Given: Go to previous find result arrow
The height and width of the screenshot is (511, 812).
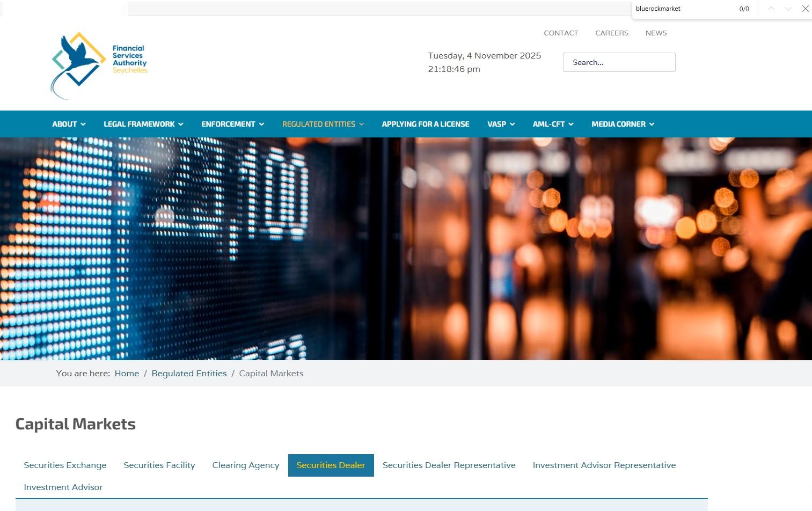Looking at the screenshot, I should point(771,9).
